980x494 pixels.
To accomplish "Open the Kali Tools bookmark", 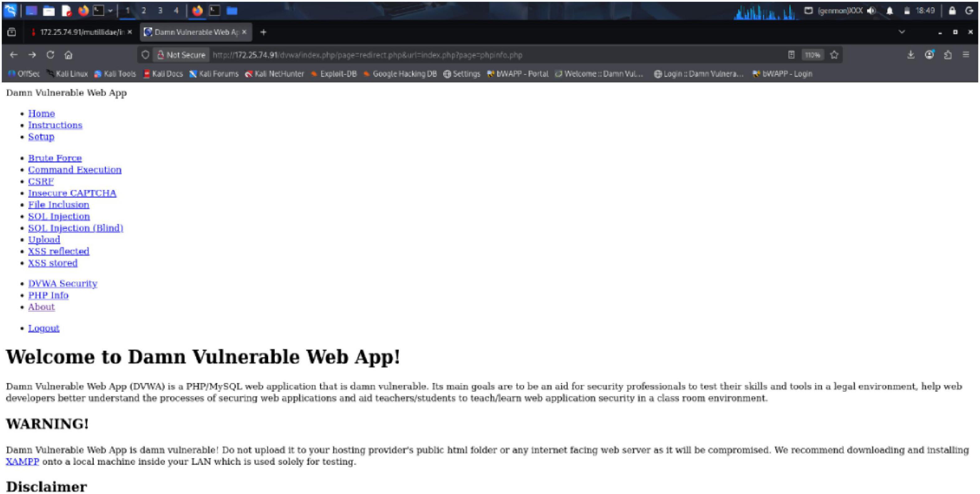I will [x=115, y=74].
